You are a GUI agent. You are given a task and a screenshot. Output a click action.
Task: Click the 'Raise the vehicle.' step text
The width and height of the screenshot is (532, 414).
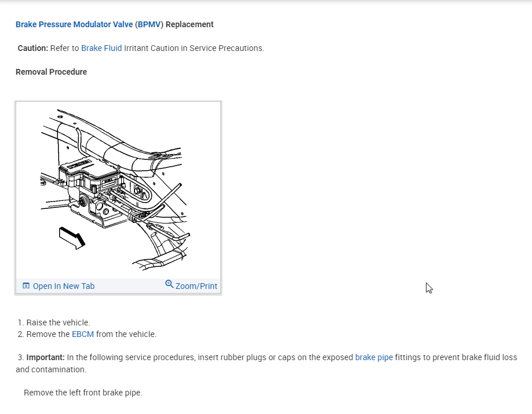tap(59, 323)
